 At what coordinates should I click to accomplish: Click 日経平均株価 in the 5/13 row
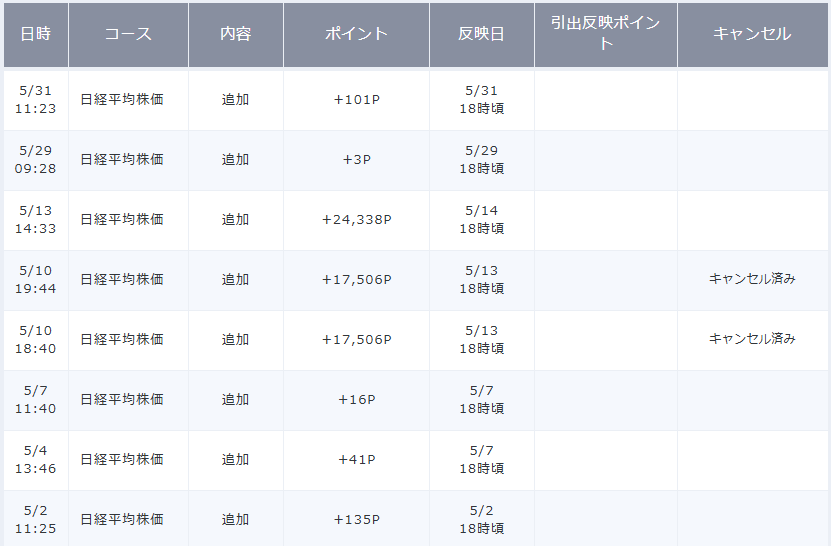point(122,219)
